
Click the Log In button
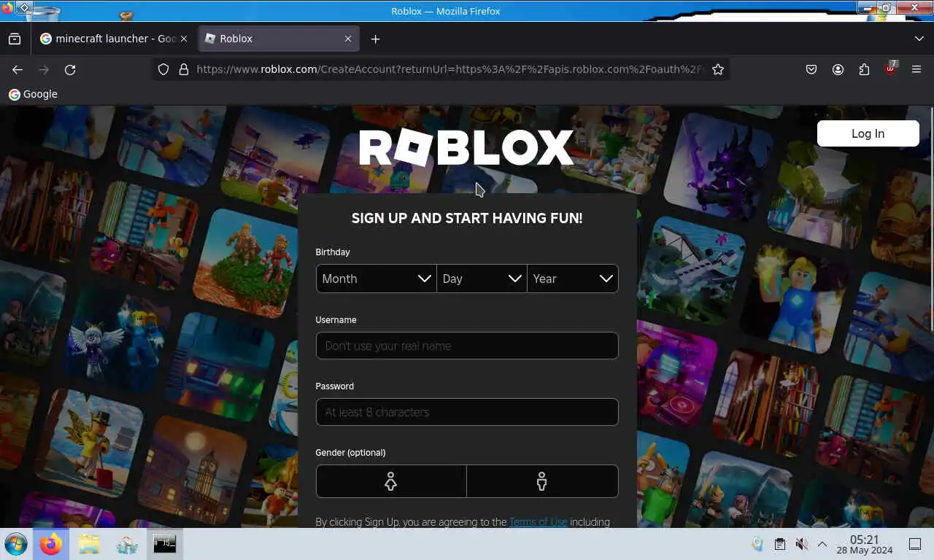pyautogui.click(x=868, y=133)
